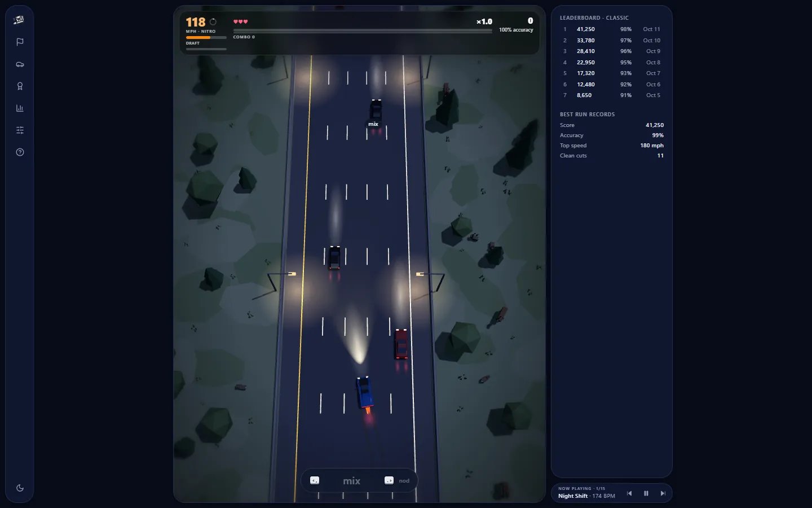
Task: Click the ×1.0 multiplier value
Action: 484,21
